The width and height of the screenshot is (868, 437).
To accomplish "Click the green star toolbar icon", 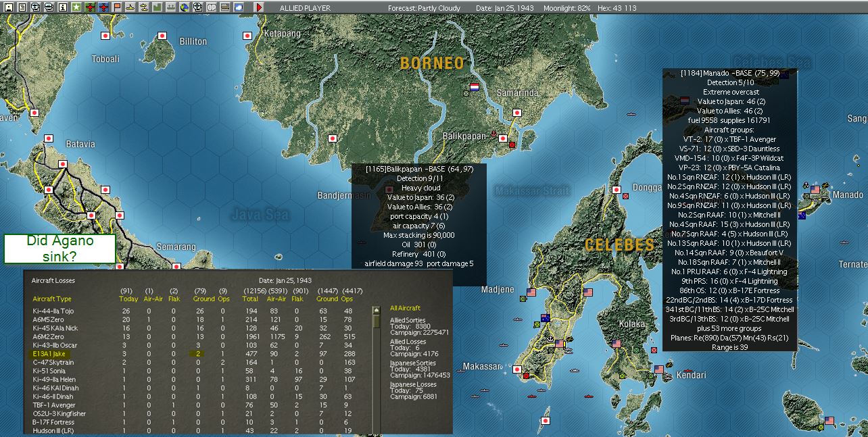I will (76, 7).
